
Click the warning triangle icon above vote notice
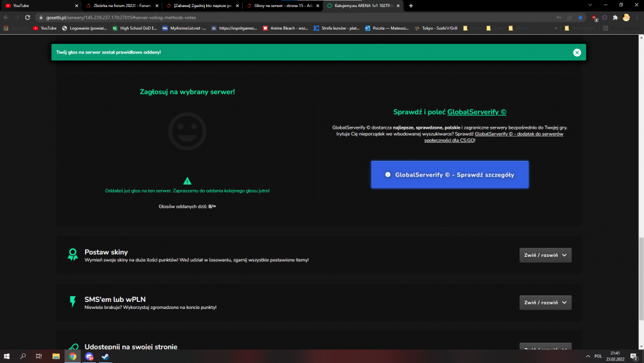(187, 181)
